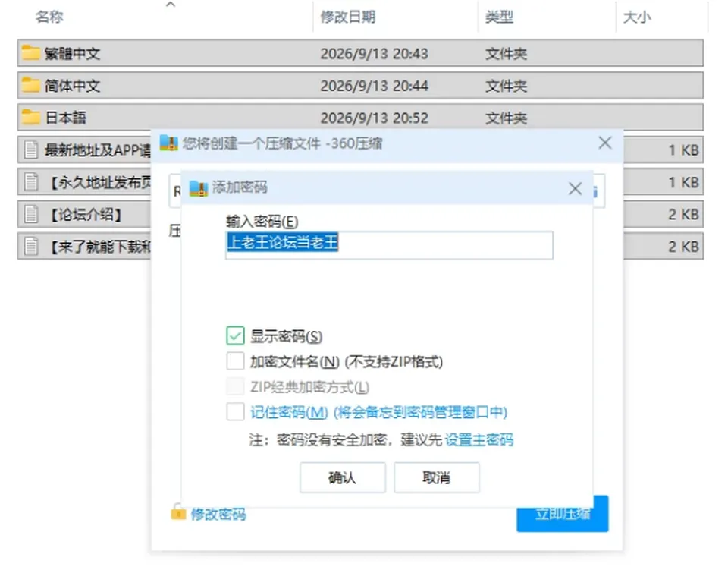Click the blue 立即压缩 button

click(x=562, y=513)
